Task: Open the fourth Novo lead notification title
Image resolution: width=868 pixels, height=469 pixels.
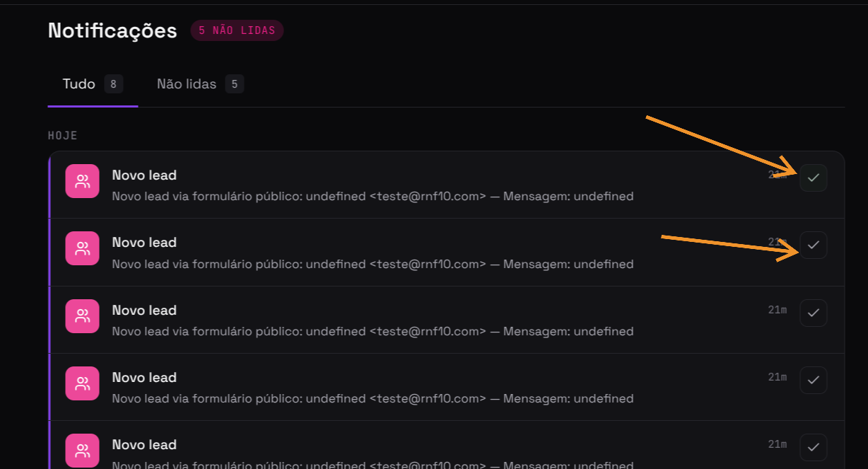Action: click(144, 377)
